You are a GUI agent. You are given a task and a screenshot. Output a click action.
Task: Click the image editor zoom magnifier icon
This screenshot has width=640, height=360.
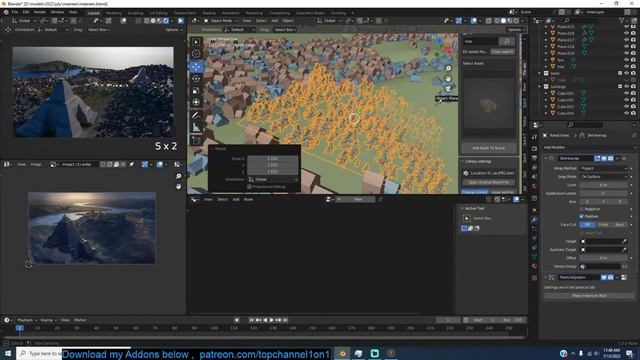(178, 176)
